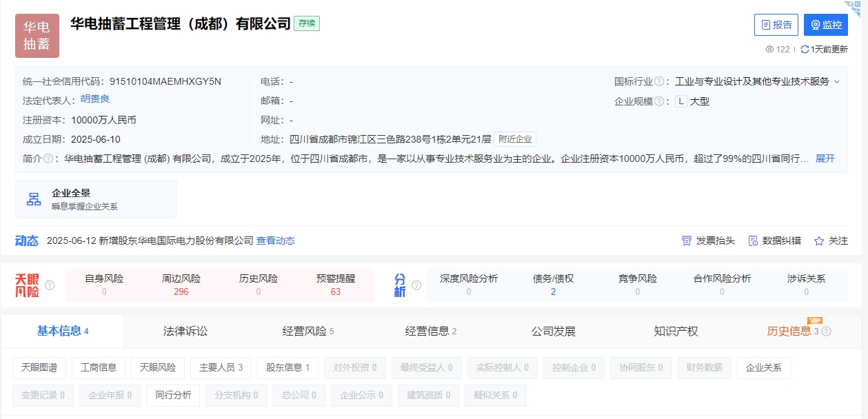The width and height of the screenshot is (868, 419).
Task: Open 企业全景 relationship chart card
Action: (96, 199)
